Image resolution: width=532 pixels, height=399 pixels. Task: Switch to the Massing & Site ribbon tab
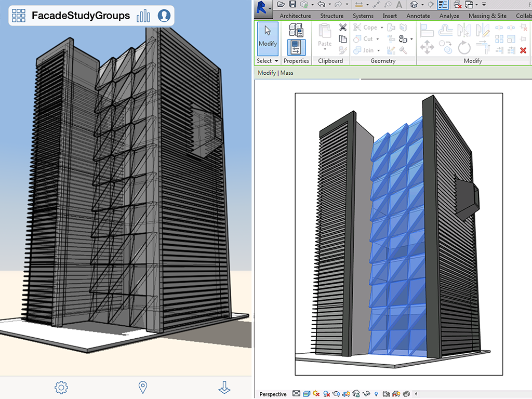pyautogui.click(x=487, y=16)
